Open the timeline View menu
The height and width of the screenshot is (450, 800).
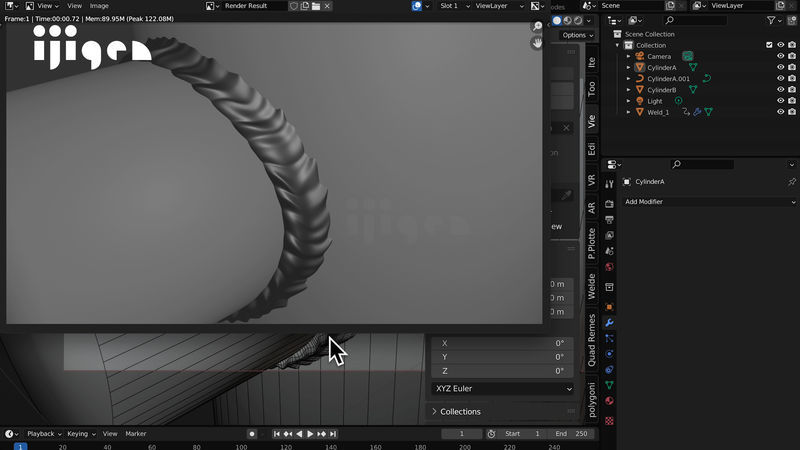coord(110,434)
